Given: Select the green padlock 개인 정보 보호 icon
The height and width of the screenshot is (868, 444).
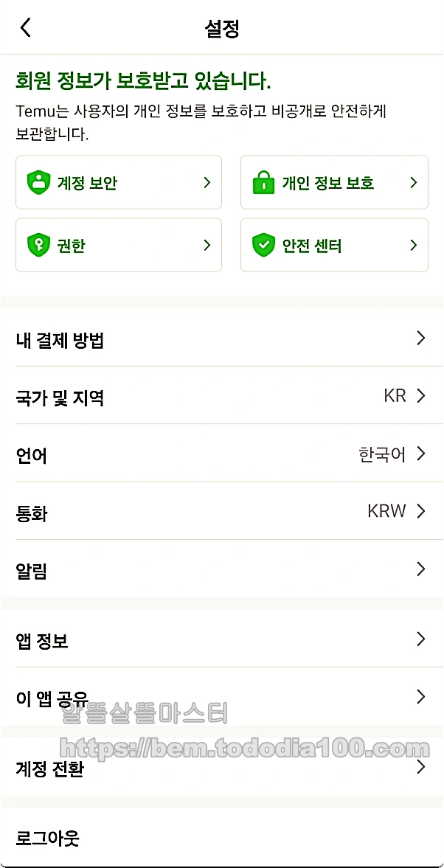Looking at the screenshot, I should 260,182.
